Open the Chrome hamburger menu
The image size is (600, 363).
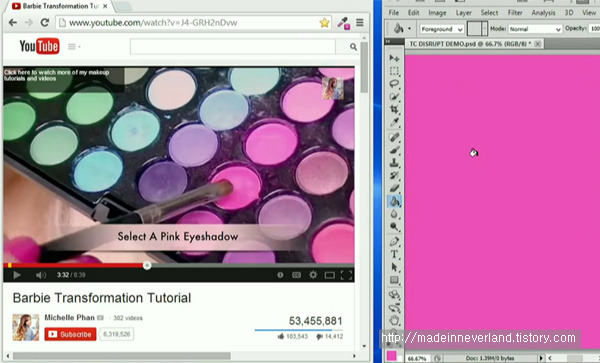tap(360, 23)
